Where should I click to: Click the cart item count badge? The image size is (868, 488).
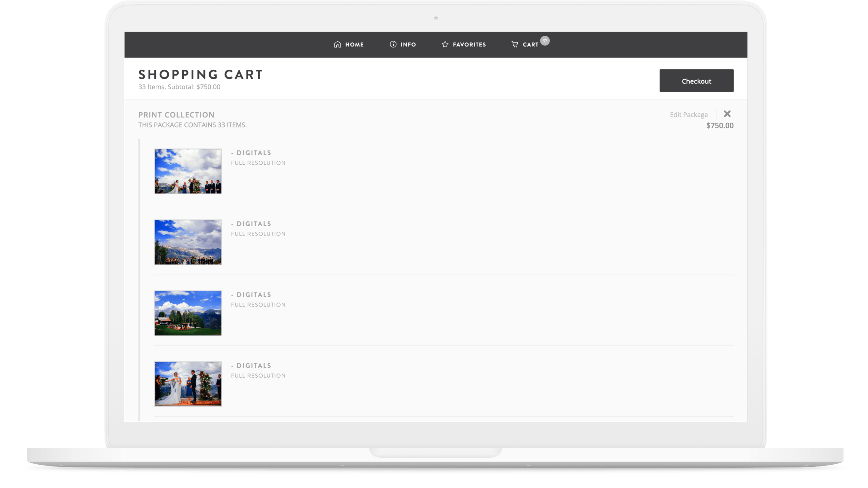(x=544, y=41)
